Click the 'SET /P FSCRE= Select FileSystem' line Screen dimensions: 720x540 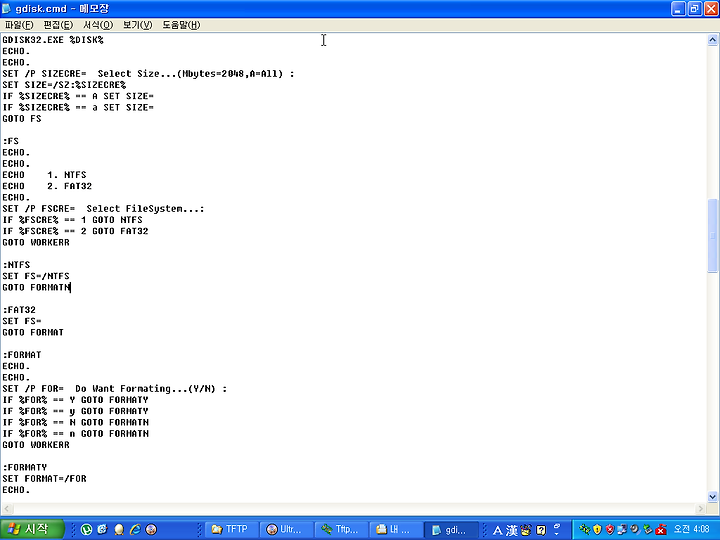pyautogui.click(x=103, y=208)
